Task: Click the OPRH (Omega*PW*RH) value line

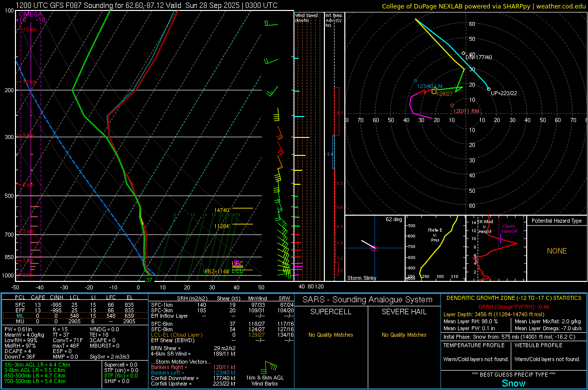Action: pyautogui.click(x=514, y=307)
